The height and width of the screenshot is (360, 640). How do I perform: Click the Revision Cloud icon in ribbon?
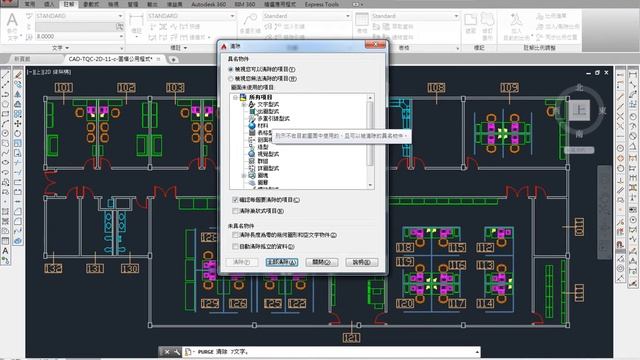487,20
